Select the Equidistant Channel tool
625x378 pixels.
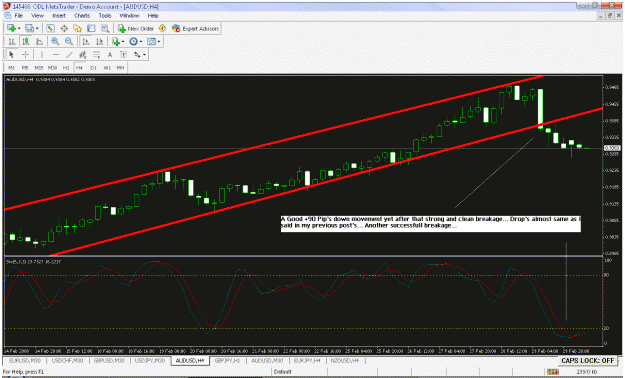click(x=83, y=55)
